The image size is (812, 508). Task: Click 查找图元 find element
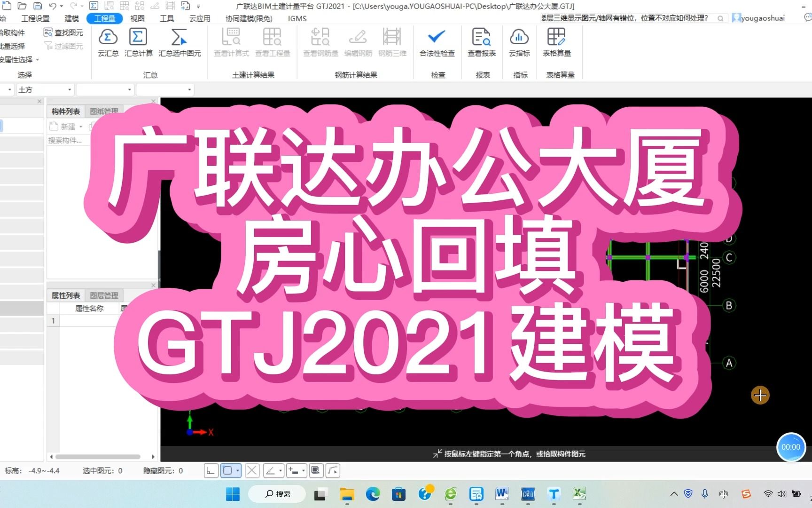[x=63, y=32]
